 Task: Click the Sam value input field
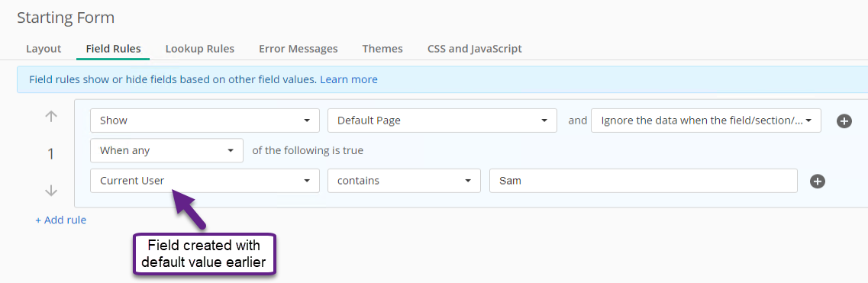[644, 181]
